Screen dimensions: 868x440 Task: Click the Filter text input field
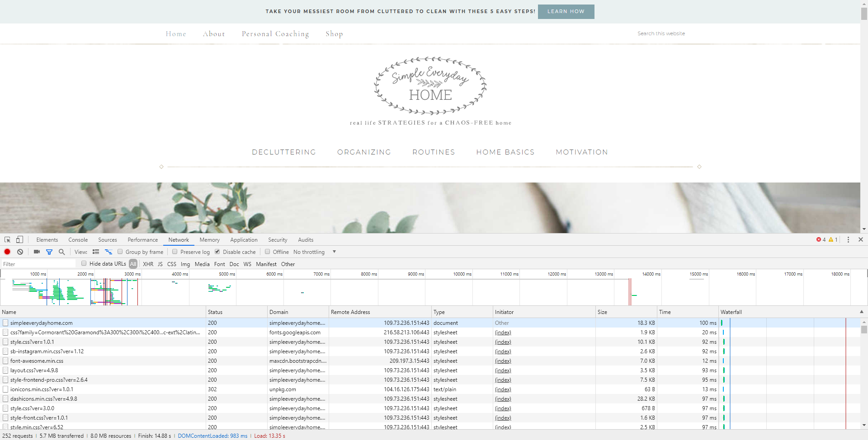[x=38, y=264]
